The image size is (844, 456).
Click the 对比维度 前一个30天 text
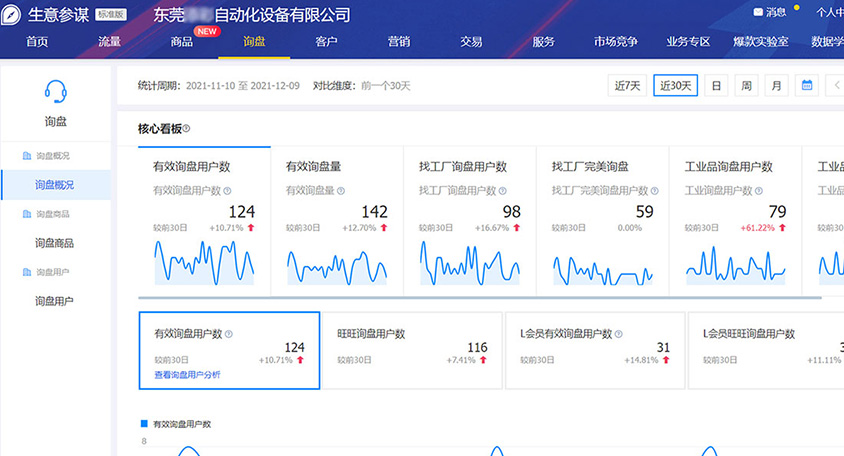pyautogui.click(x=362, y=86)
